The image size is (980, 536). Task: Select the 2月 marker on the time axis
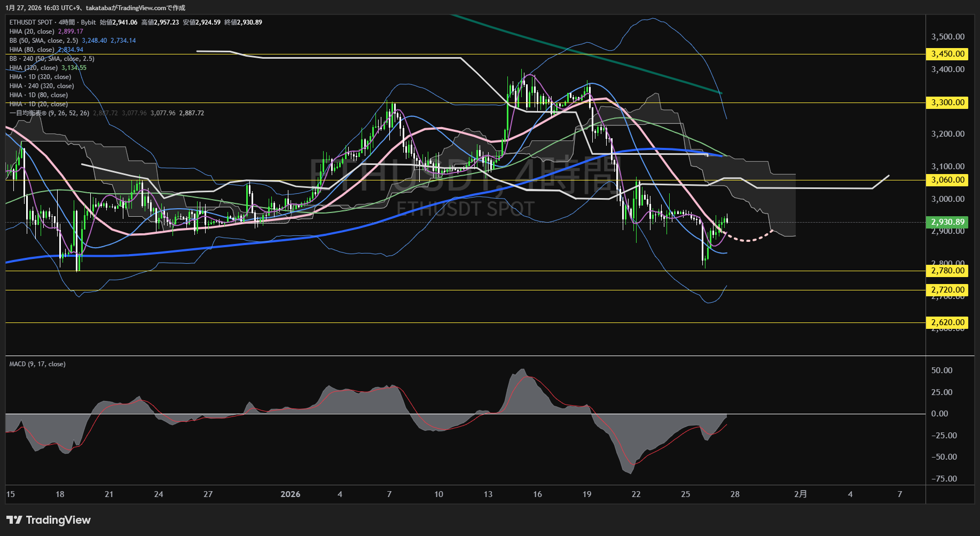click(x=801, y=494)
